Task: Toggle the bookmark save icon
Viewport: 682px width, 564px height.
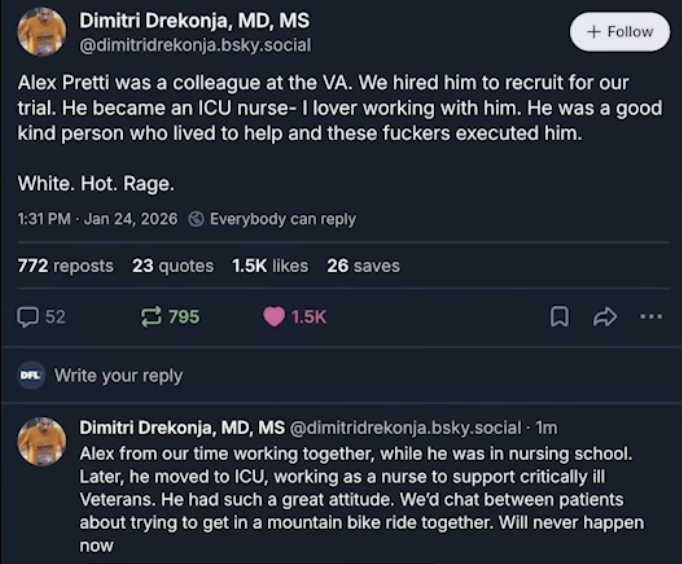Action: click(560, 317)
